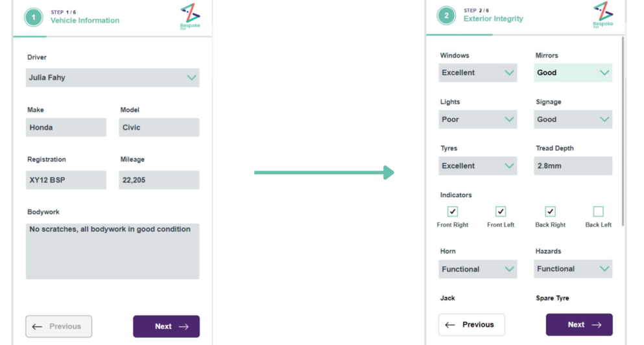This screenshot has height=345, width=644.
Task: Click the Bespoke logo on Exterior Integrity screen
Action: (603, 15)
